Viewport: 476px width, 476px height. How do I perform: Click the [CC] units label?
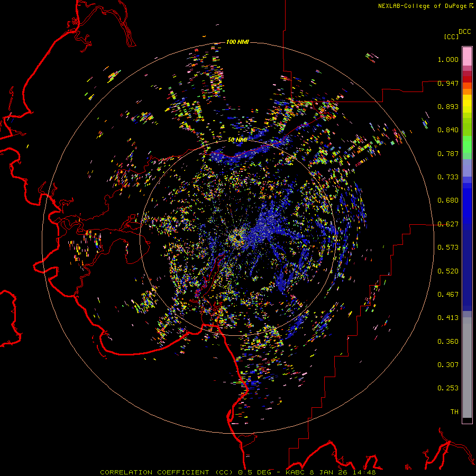click(451, 36)
